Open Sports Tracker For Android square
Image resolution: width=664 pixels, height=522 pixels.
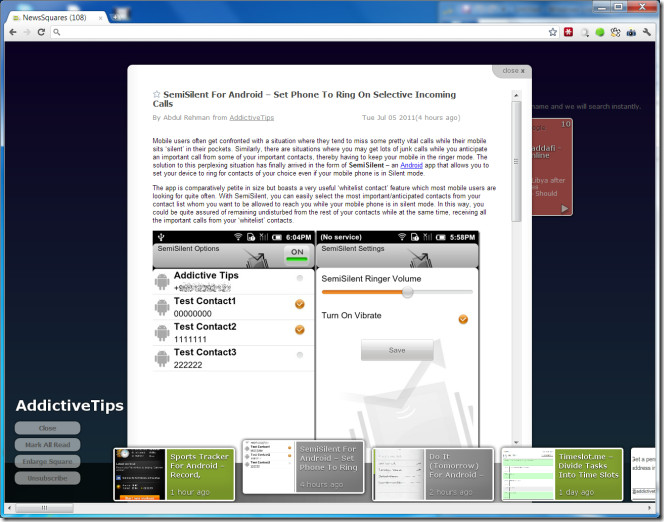click(174, 474)
